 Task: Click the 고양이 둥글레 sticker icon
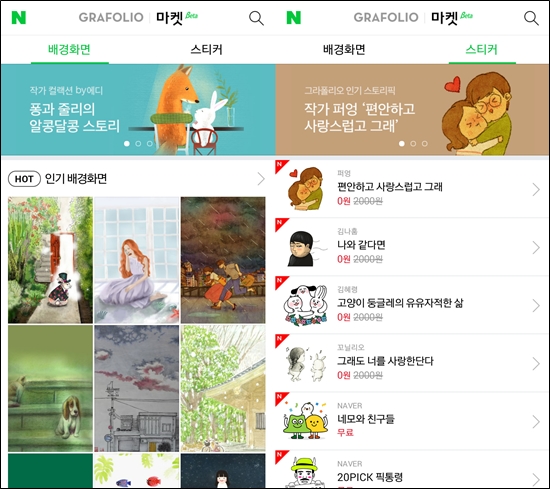pos(305,305)
